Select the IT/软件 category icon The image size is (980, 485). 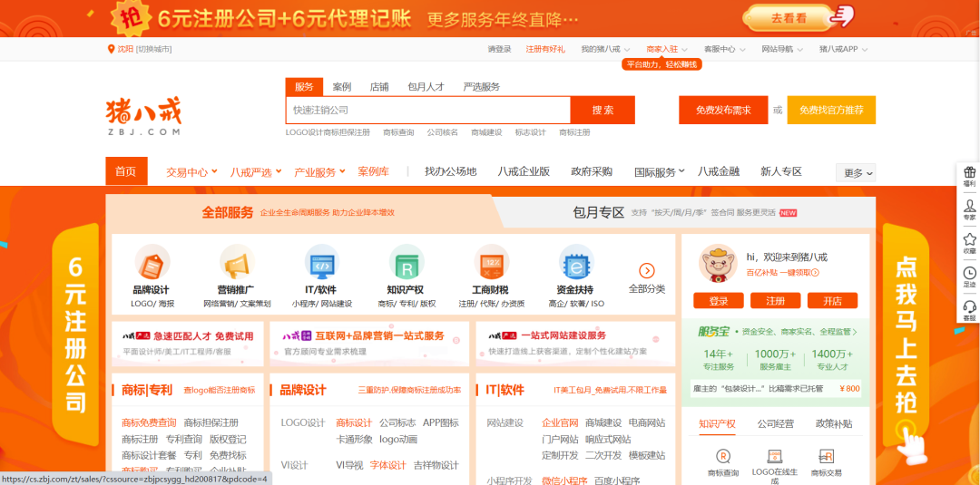tap(322, 262)
